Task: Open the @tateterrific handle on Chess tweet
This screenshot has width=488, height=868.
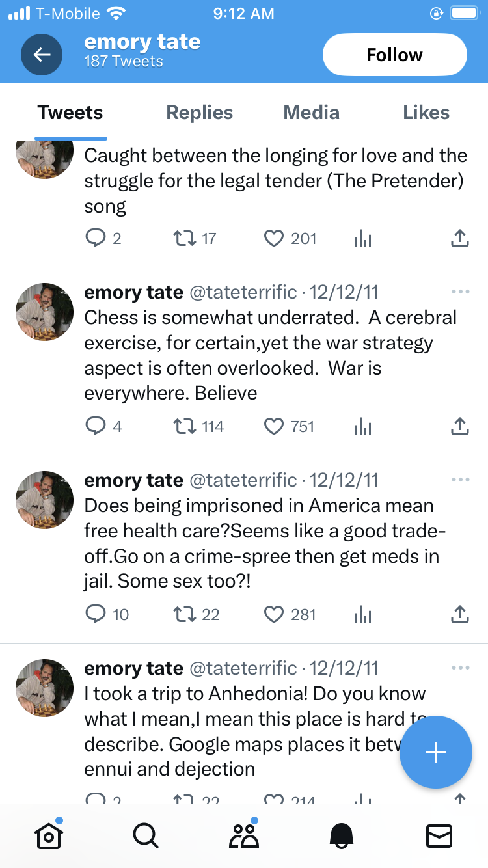Action: (243, 292)
